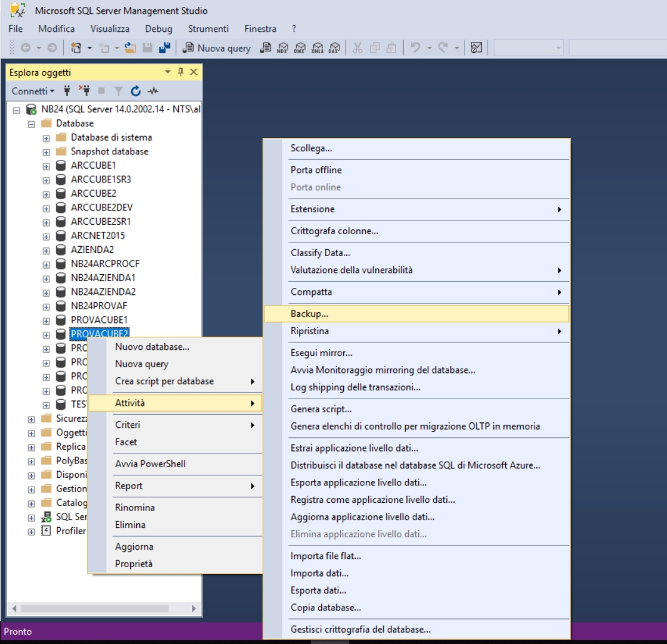Click the Open File folder icon
The height and width of the screenshot is (644, 667).
click(133, 48)
